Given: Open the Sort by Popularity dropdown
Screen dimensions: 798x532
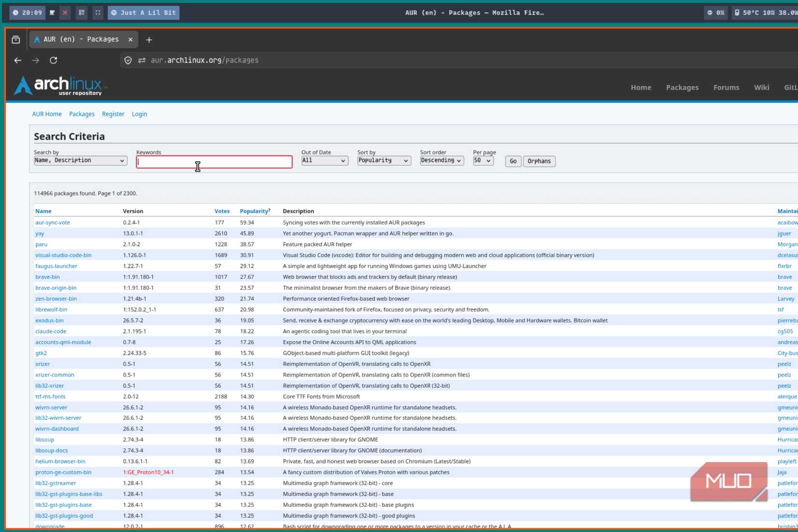Looking at the screenshot, I should (384, 161).
